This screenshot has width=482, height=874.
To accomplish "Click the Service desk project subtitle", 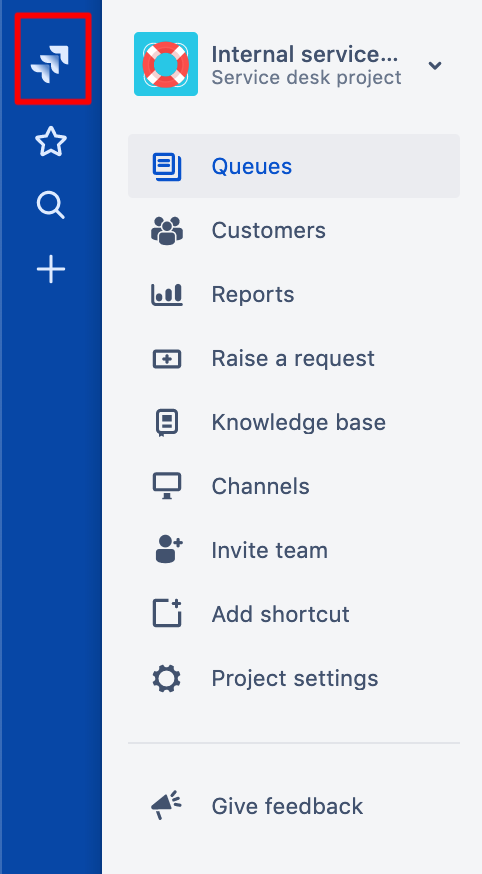I will pos(306,77).
